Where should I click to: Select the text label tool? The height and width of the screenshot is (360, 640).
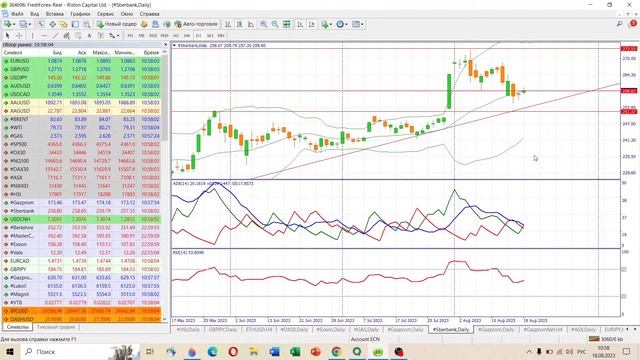[100, 36]
